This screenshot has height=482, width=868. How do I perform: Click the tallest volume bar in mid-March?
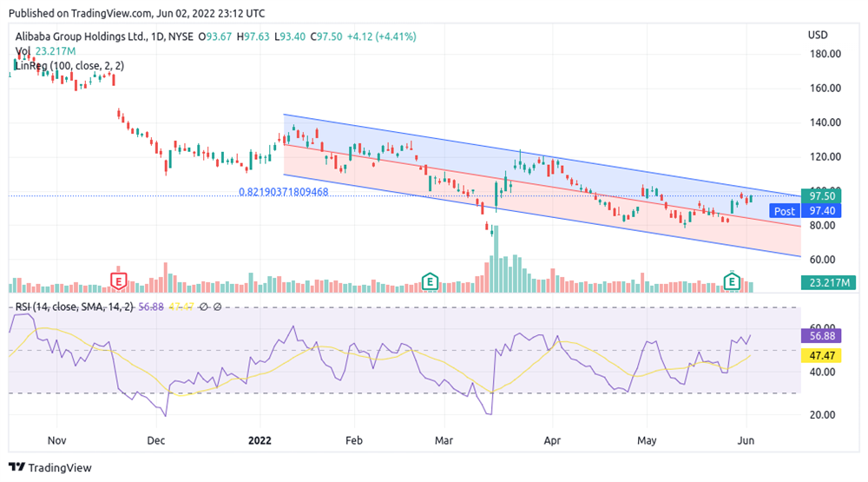(x=496, y=262)
